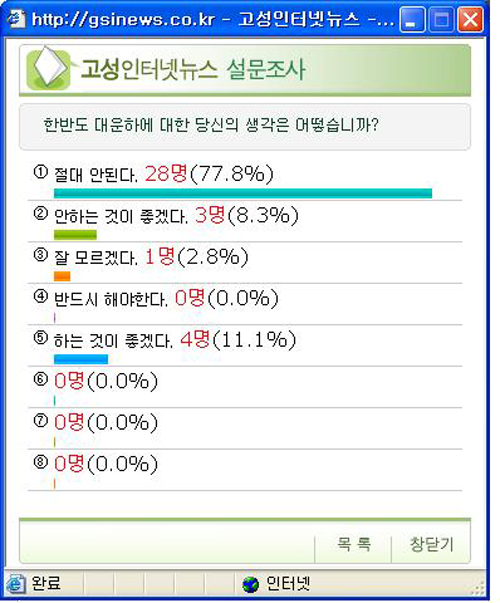Click the green bar for option two
Image resolution: width=500 pixels, height=603 pixels.
(75, 235)
